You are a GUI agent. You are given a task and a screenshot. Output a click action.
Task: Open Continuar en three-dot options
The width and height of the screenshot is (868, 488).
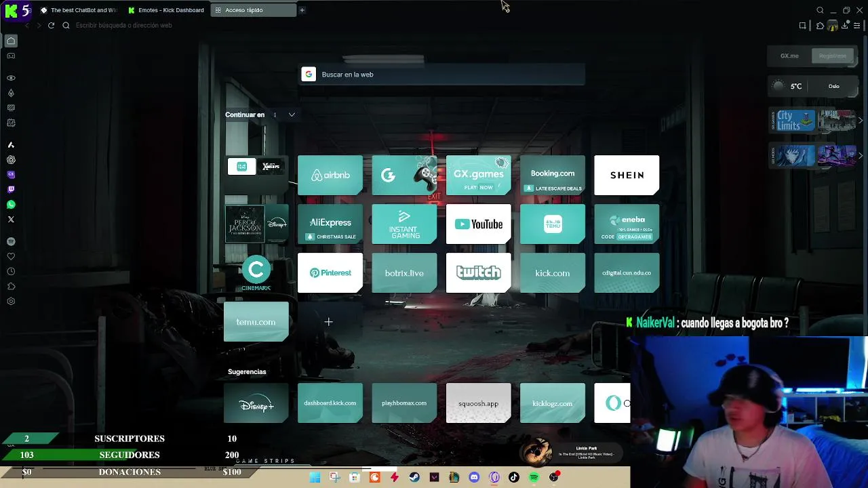[x=275, y=115]
